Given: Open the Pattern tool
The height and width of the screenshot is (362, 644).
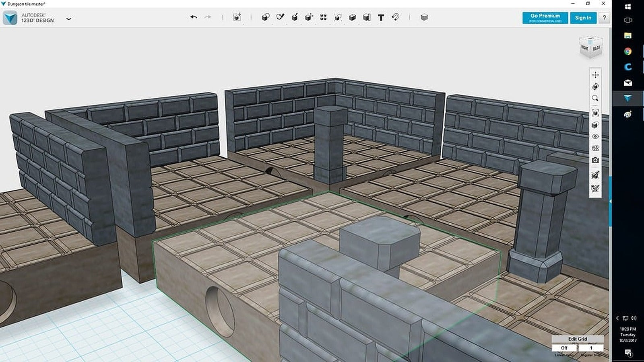Looking at the screenshot, I should [x=323, y=17].
